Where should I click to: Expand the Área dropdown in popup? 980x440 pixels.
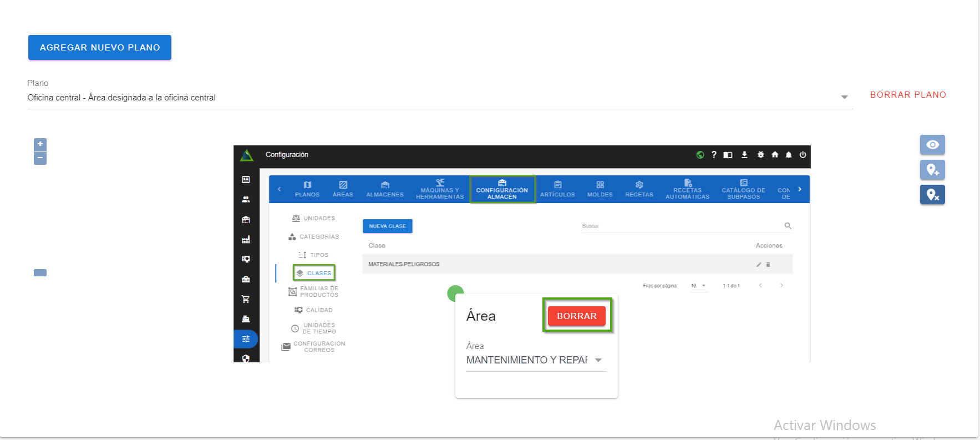(598, 360)
